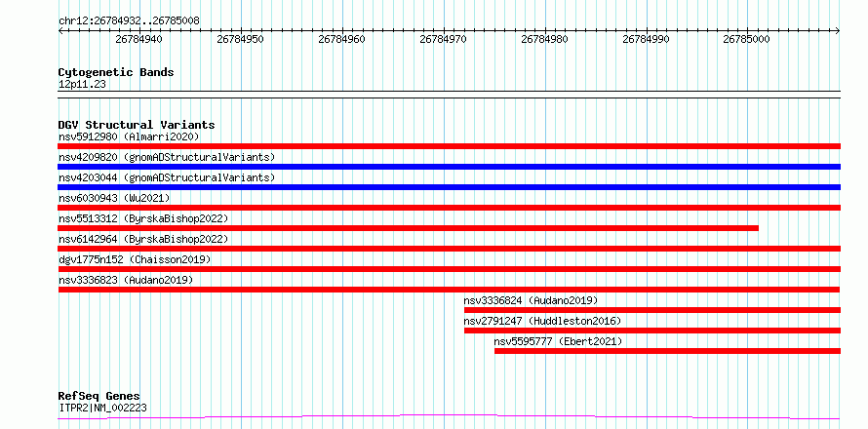Select the red bar under nsv2791247

(652, 331)
